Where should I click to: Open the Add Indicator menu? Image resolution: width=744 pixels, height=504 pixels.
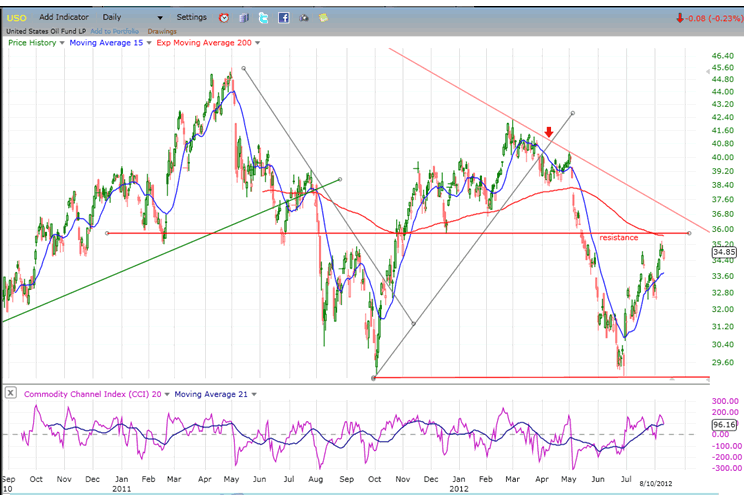pos(64,17)
